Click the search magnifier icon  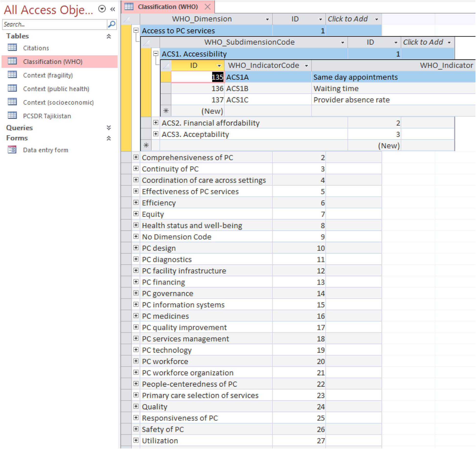click(x=112, y=24)
